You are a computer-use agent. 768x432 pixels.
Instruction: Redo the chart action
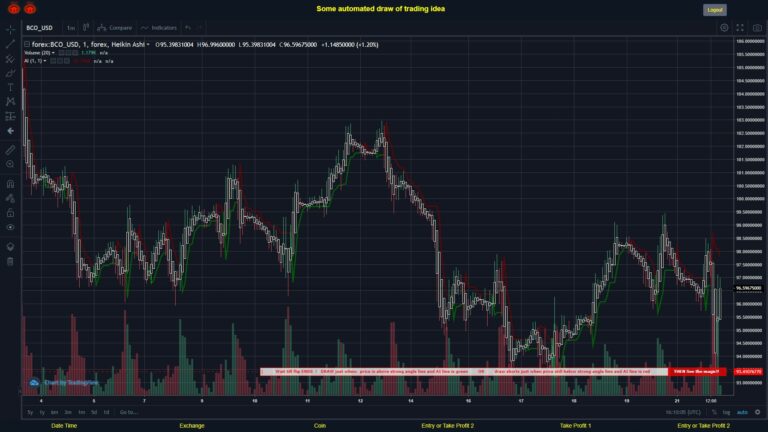[x=199, y=27]
